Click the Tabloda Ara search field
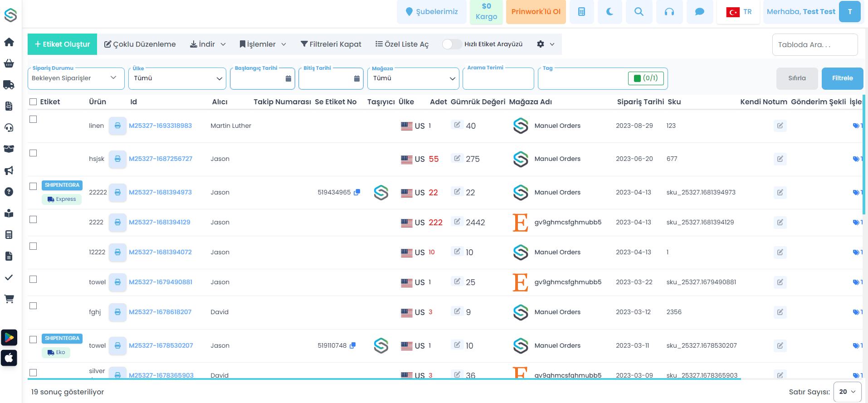Screen dimensions: 868x403 (815, 44)
